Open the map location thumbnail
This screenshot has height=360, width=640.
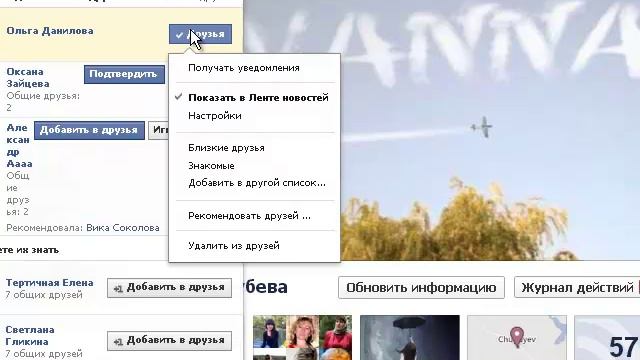(x=517, y=337)
